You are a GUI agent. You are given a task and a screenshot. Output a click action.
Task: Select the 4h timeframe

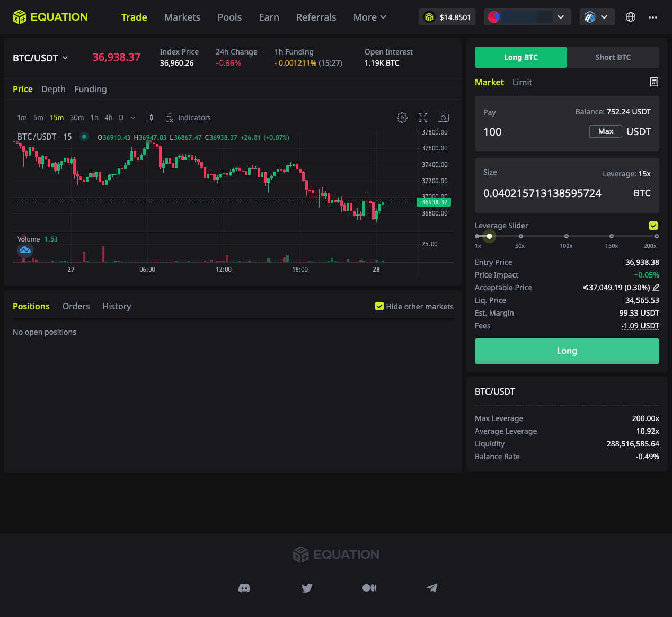coord(109,118)
